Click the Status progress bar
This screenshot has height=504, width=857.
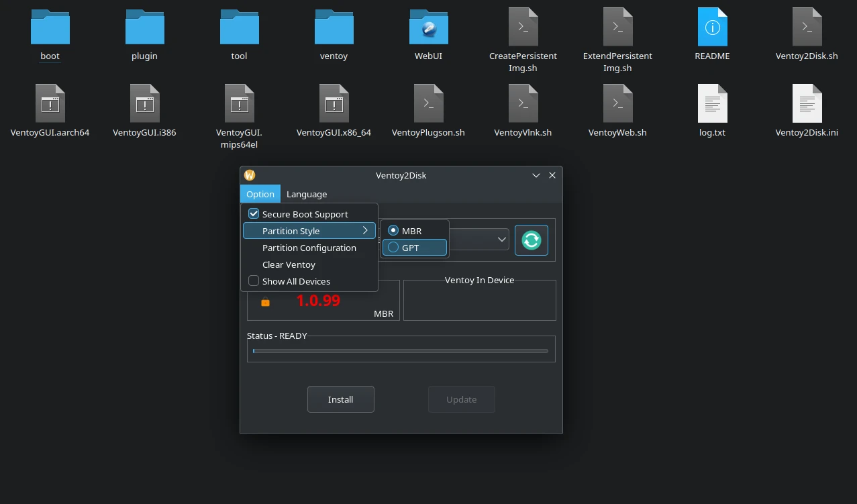[401, 351]
